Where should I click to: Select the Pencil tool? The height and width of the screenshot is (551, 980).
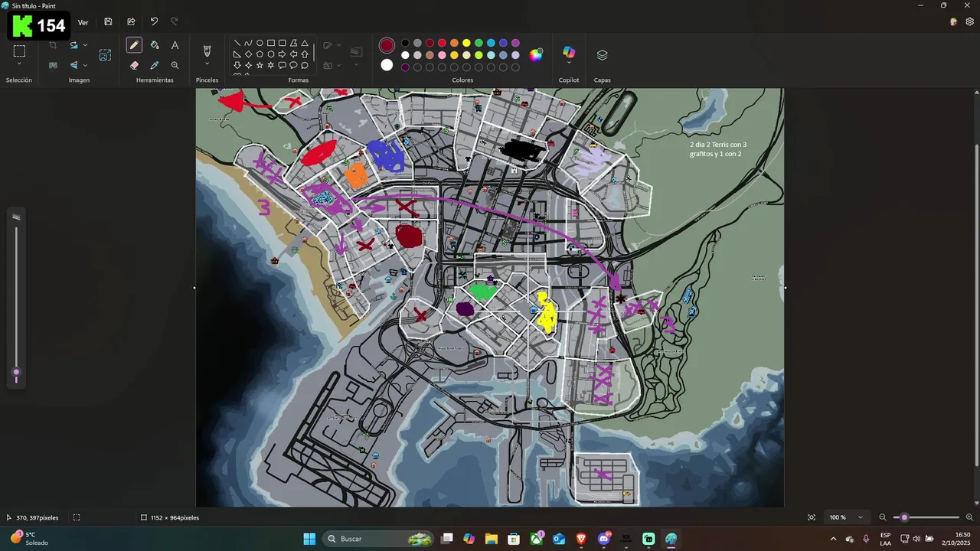tap(134, 45)
